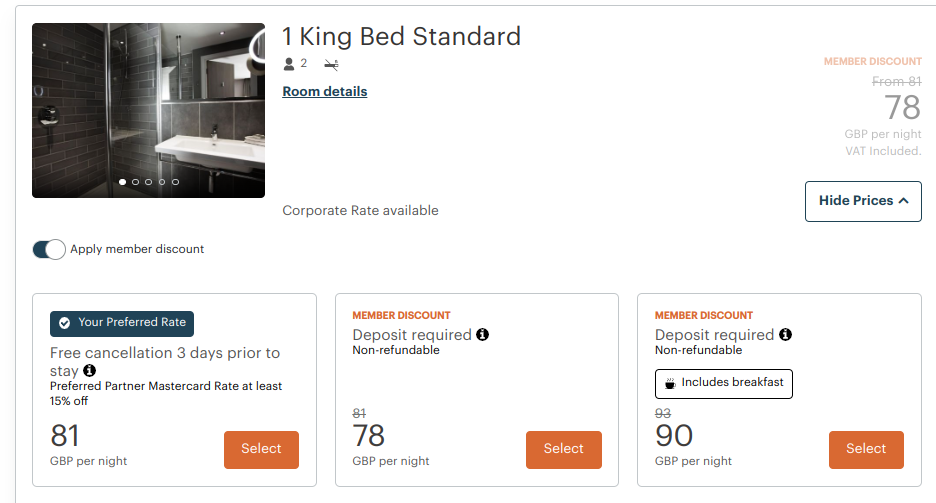Click the no-smoking icon under room title
Screen dimensions: 936x503
[330, 64]
